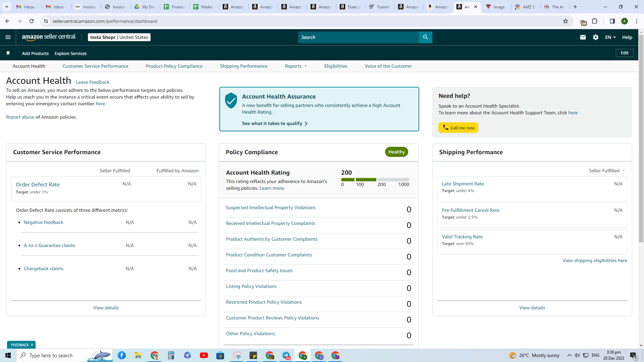This screenshot has width=644, height=362.
Task: Click A-to-z Guarantee claims
Action: pos(50,245)
